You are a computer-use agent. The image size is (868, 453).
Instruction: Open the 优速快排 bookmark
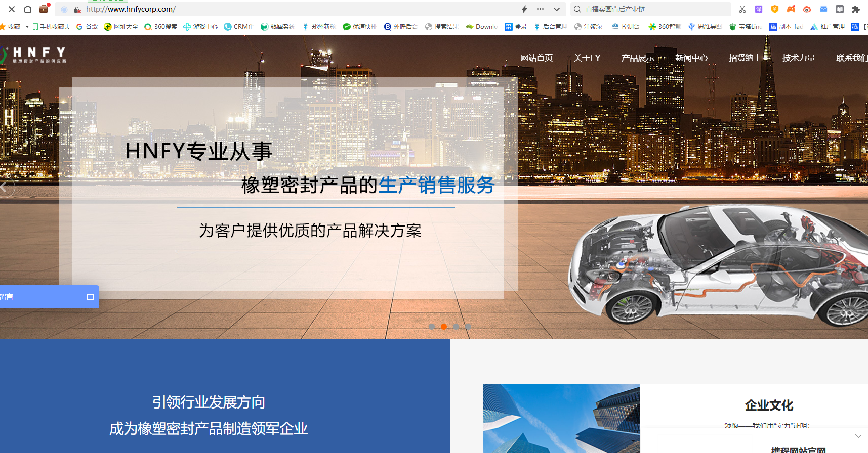[x=360, y=27]
